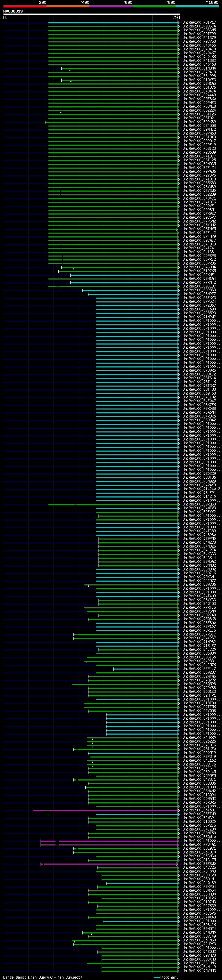Click the UniRef100_A8MRZ7 label
The width and height of the screenshot is (222, 980).
click(x=199, y=294)
